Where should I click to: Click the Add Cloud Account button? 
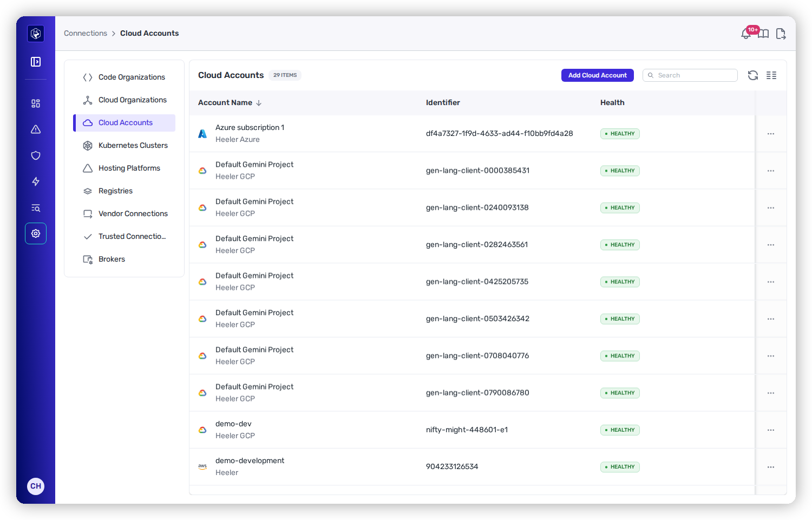pyautogui.click(x=598, y=75)
